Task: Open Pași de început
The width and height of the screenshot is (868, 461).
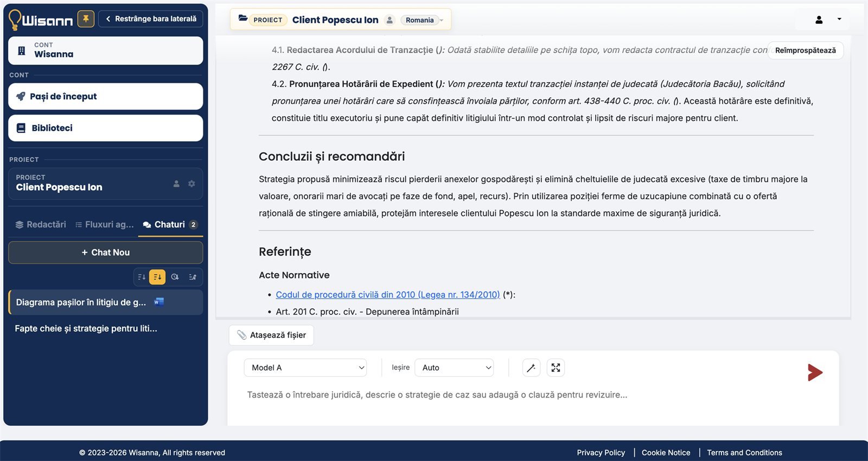Action: pyautogui.click(x=106, y=97)
